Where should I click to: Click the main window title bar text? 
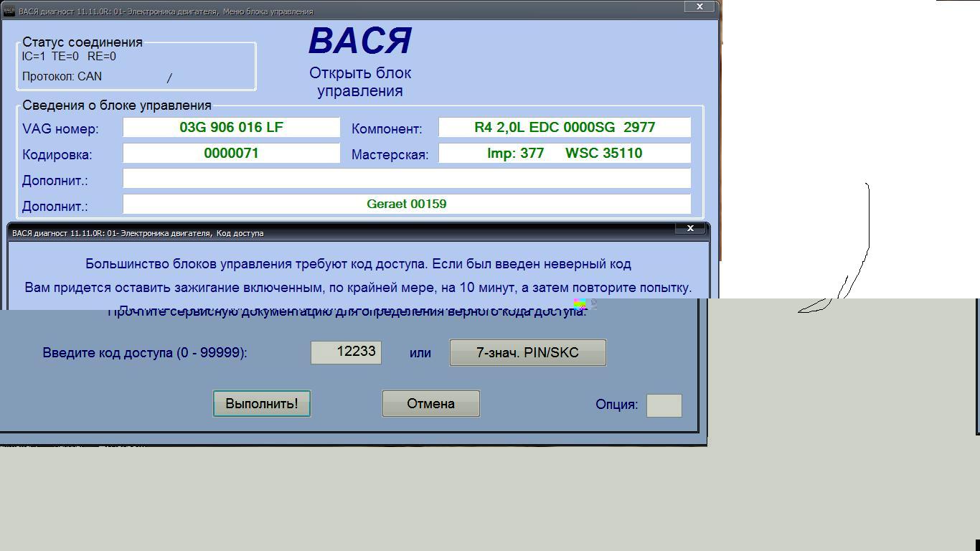pyautogui.click(x=165, y=11)
